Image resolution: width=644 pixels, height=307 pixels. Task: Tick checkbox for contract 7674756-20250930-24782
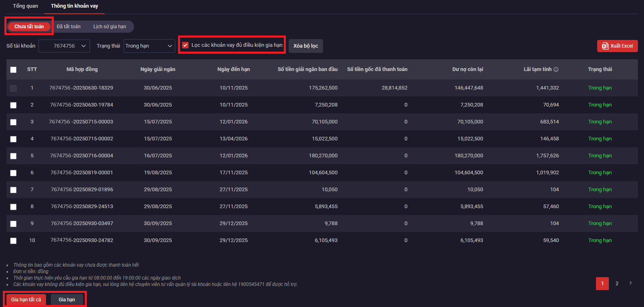click(x=13, y=241)
